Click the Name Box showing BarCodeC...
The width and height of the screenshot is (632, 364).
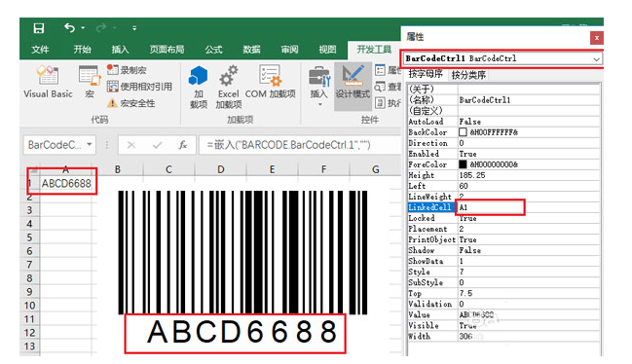point(55,145)
